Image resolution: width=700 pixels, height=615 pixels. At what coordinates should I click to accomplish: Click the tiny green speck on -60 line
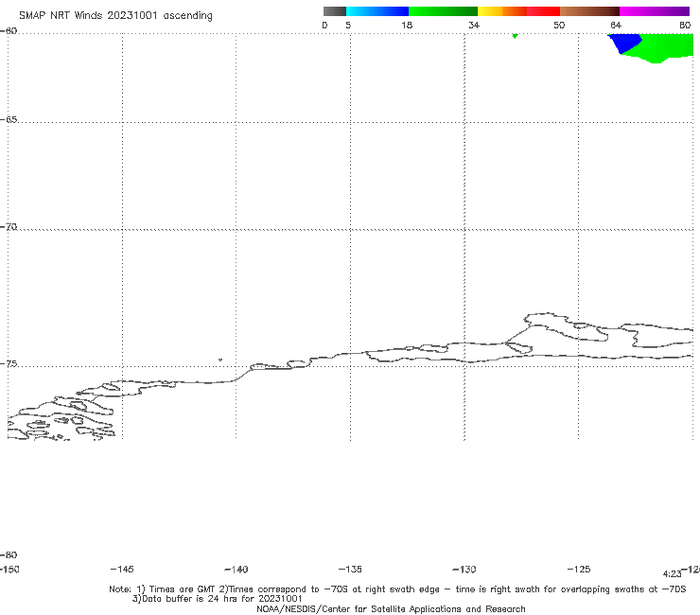coord(516,36)
